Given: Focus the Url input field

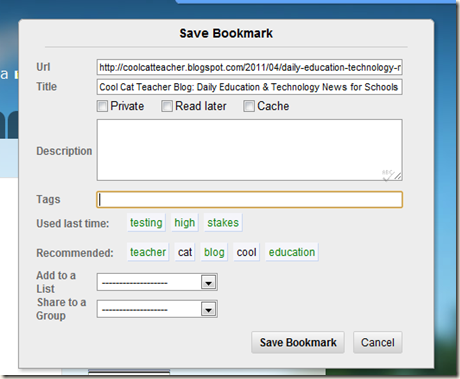Looking at the screenshot, I should click(x=249, y=67).
